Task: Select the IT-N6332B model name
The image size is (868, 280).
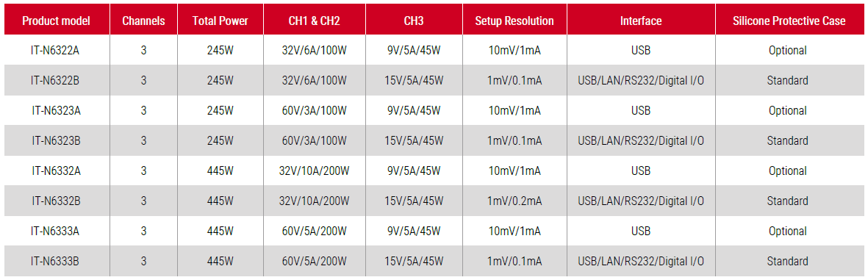Action: point(56,201)
